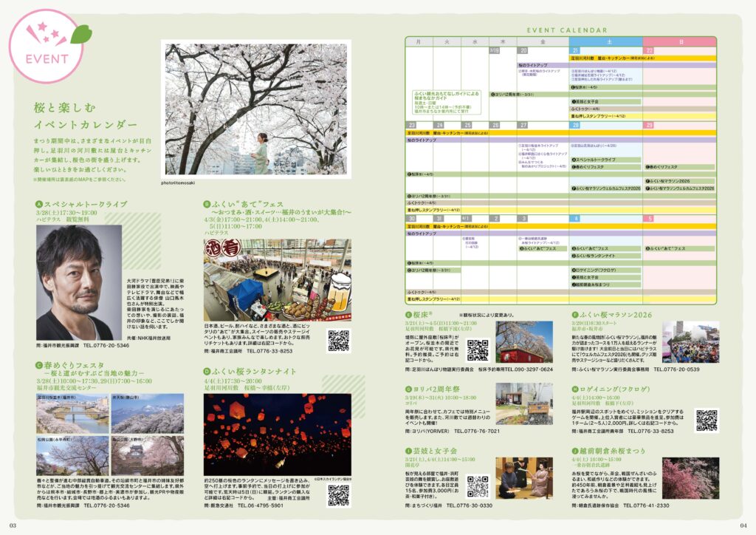Click QR code for ふくい"あて"フェス
This screenshot has height=535, width=756.
[x=338, y=340]
